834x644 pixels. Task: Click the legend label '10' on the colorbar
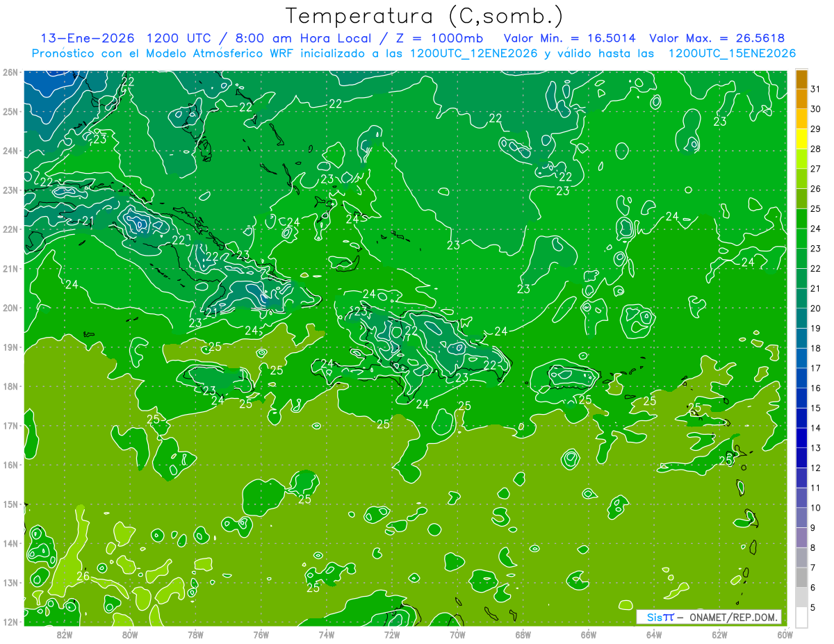[816, 508]
